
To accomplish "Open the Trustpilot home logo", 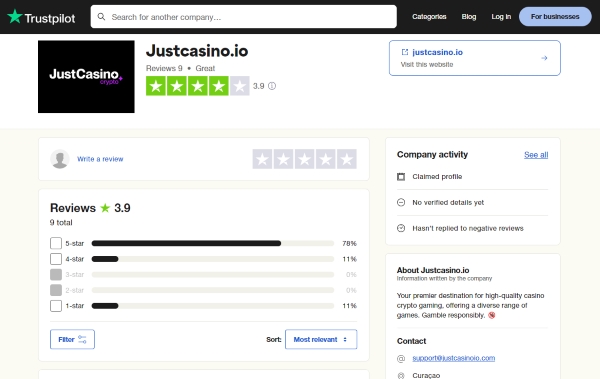I will [x=41, y=17].
